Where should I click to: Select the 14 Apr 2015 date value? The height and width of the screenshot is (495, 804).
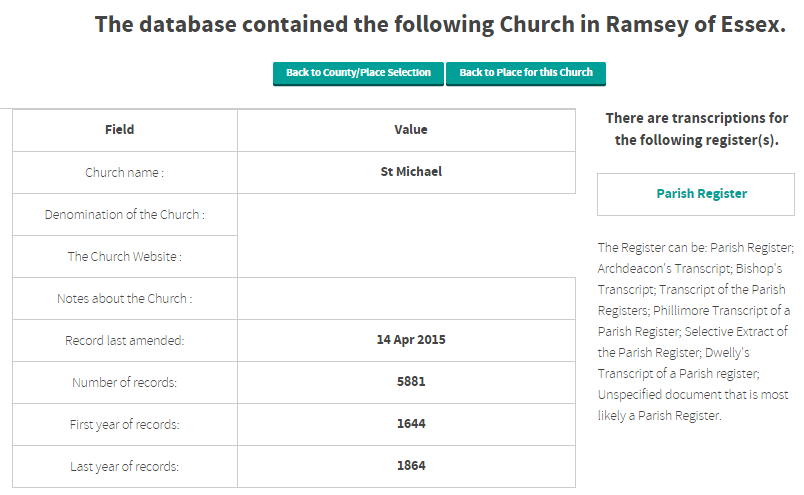(x=411, y=340)
